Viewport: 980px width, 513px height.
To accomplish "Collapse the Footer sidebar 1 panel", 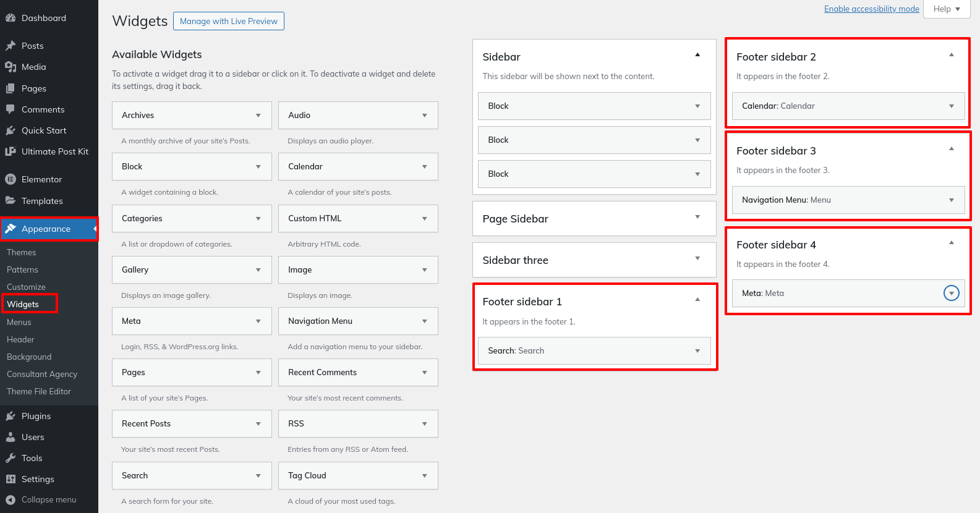I will click(x=697, y=300).
